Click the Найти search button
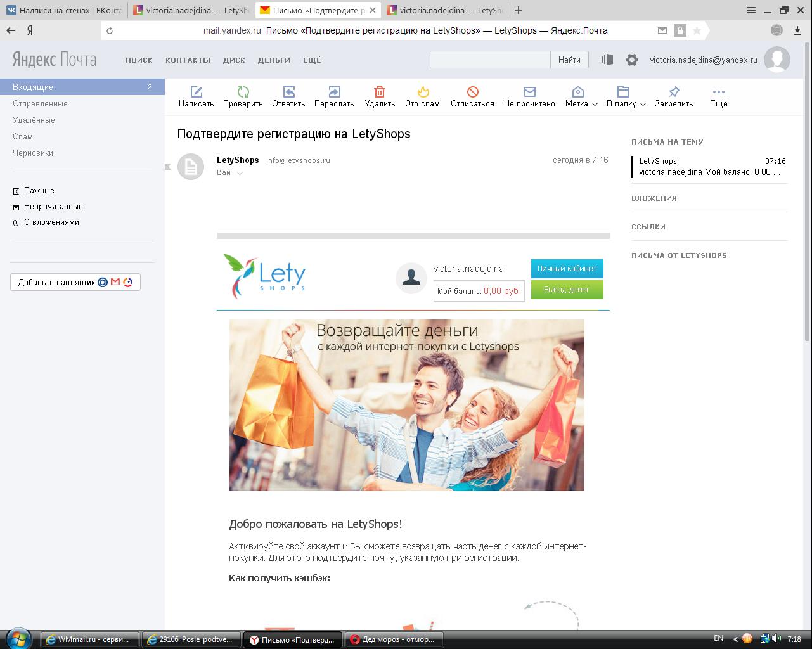The image size is (812, 649). click(569, 60)
